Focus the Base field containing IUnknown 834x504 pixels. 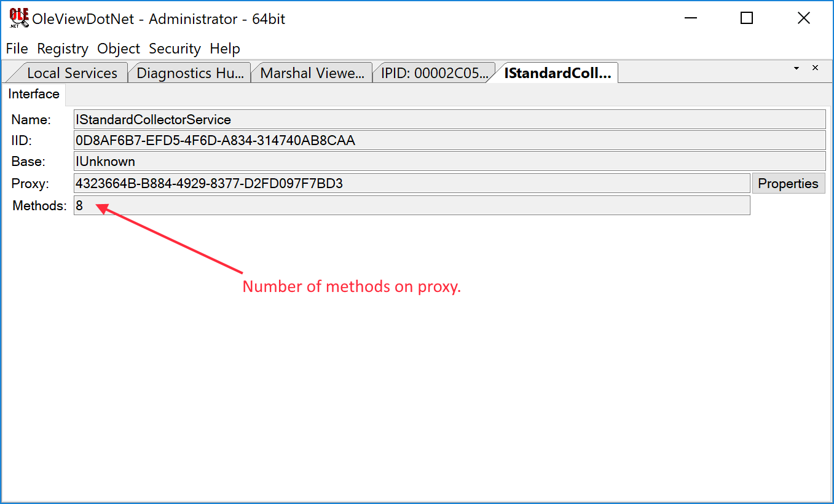[449, 162]
